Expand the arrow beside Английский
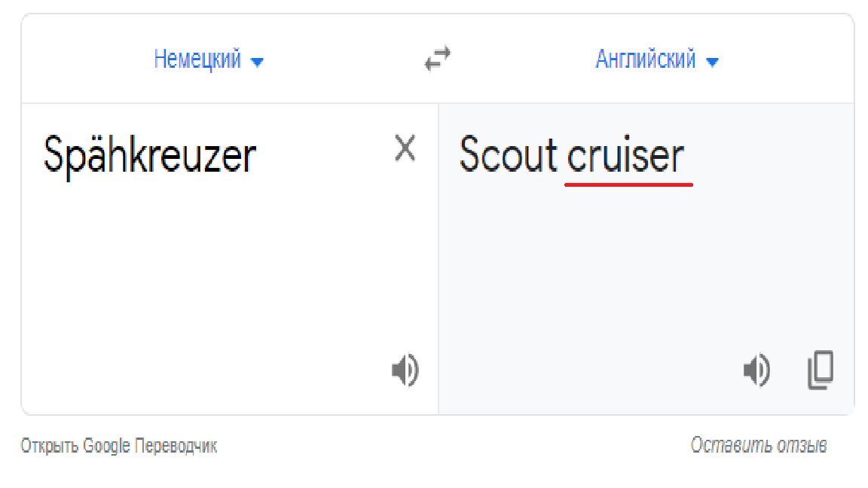Image resolution: width=868 pixels, height=488 pixels. tap(713, 62)
